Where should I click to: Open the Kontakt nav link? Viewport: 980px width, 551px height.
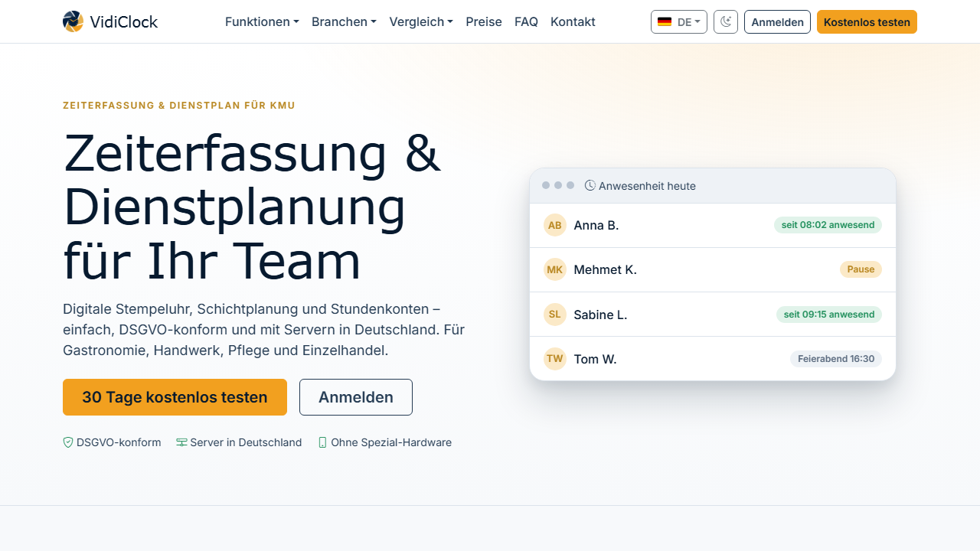(573, 22)
